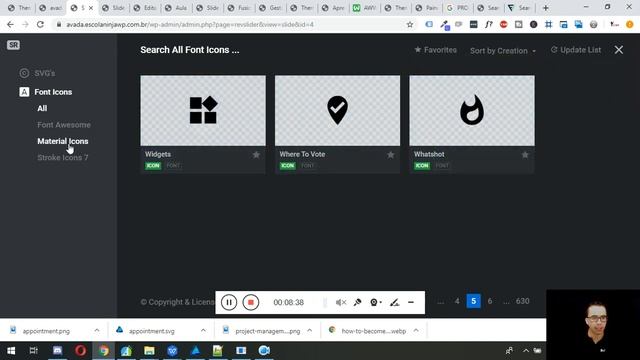This screenshot has width=640, height=360.
Task: Open Chrome from the taskbar
Action: pyautogui.click(x=103, y=350)
